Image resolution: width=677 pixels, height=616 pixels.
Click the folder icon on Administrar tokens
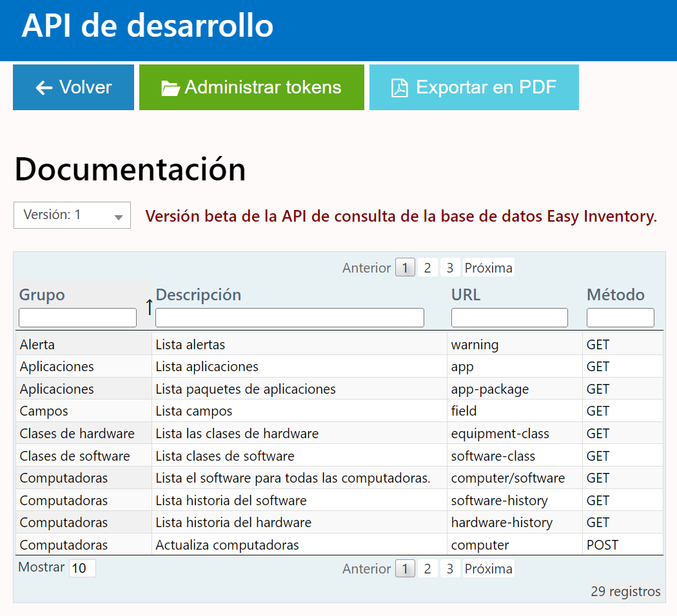pos(170,88)
